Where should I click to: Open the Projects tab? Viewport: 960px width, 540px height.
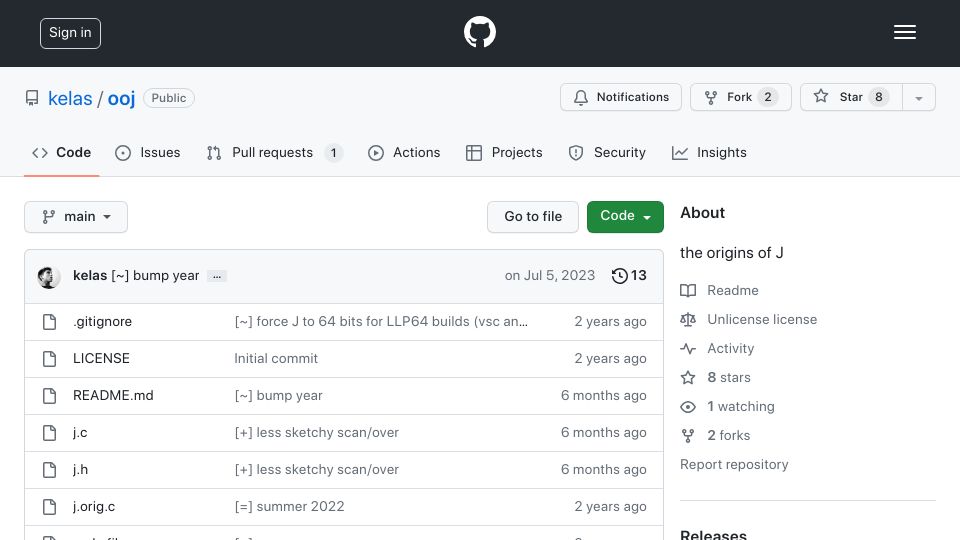pyautogui.click(x=504, y=152)
